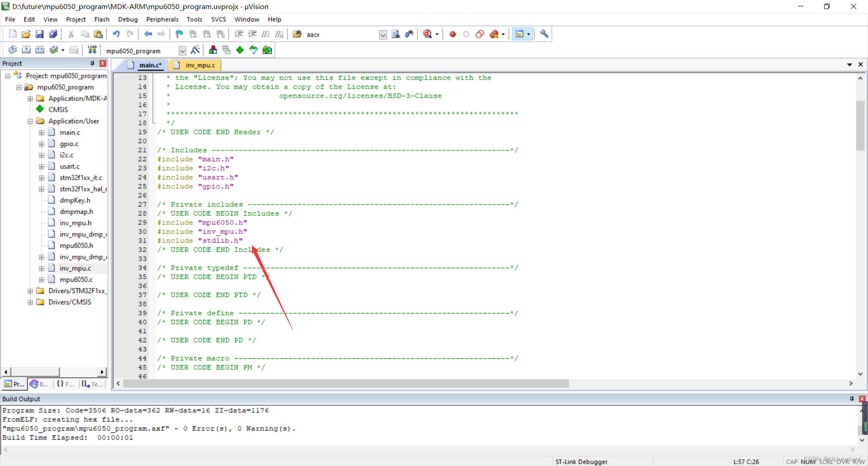Expand the Drivers/CMSIS folder
868x466 pixels.
[30, 302]
